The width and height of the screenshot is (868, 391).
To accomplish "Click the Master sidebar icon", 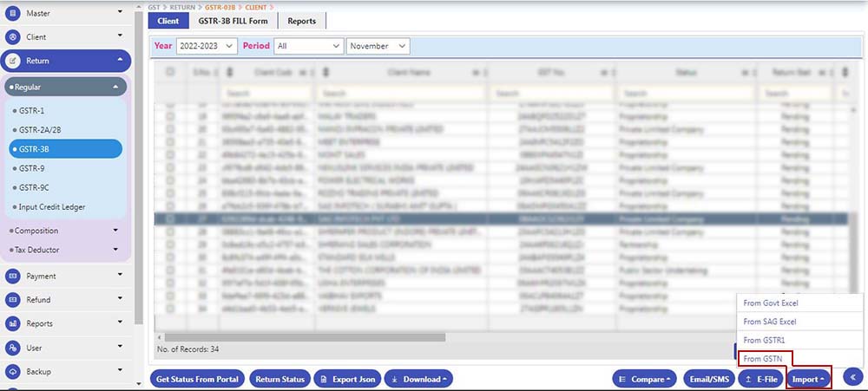I will tap(12, 13).
